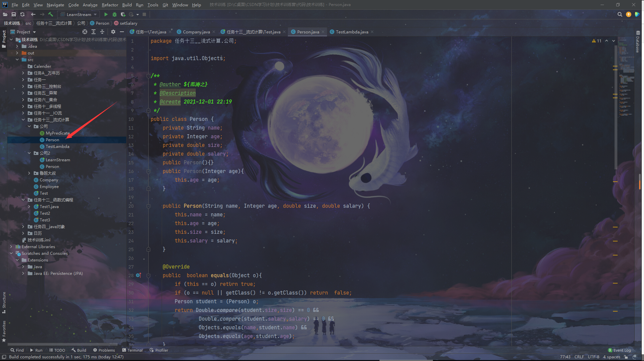Click the orange update notification icon
The image size is (644, 361).
coord(629,14)
